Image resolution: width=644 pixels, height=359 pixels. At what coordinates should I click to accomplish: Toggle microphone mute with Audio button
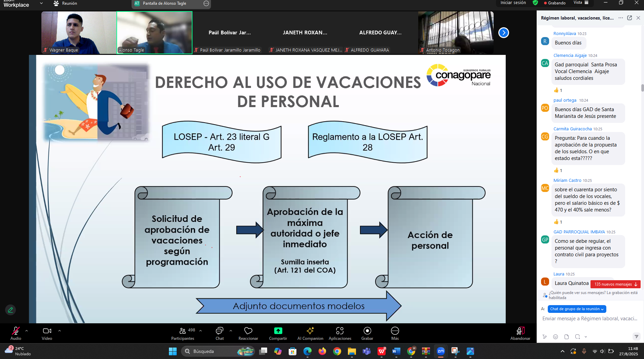(16, 331)
